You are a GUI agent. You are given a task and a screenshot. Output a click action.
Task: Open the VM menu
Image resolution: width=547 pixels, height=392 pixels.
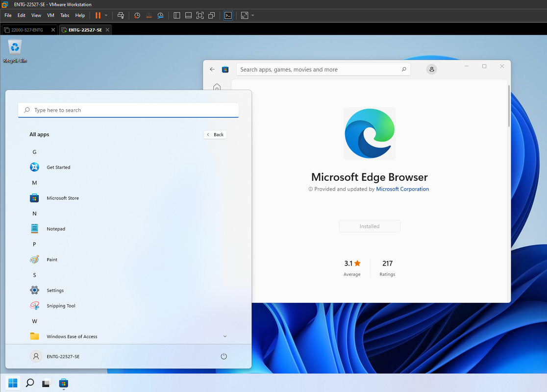coord(50,15)
